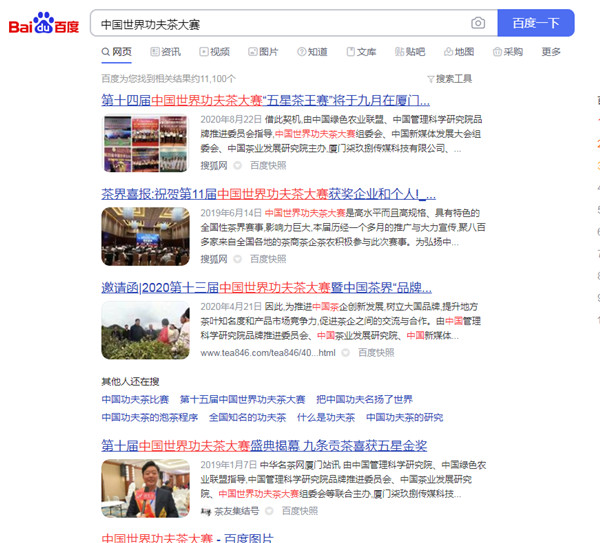This screenshot has width=600, height=543.
Task: Click the 百度一下 search button
Action: [x=536, y=23]
